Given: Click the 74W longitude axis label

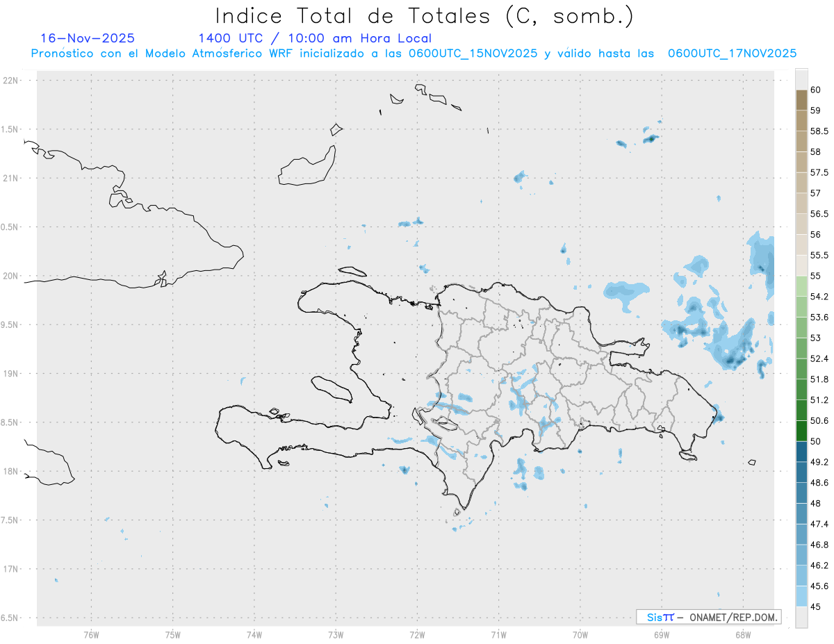Looking at the screenshot, I should coord(254,635).
